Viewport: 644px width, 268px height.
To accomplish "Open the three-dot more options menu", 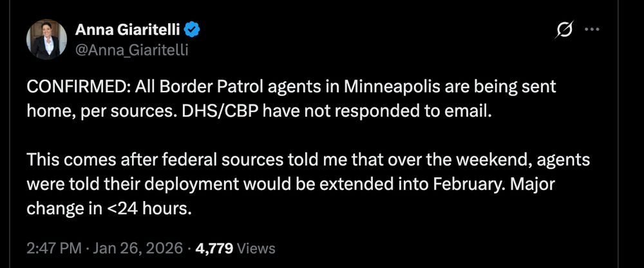I will [591, 30].
